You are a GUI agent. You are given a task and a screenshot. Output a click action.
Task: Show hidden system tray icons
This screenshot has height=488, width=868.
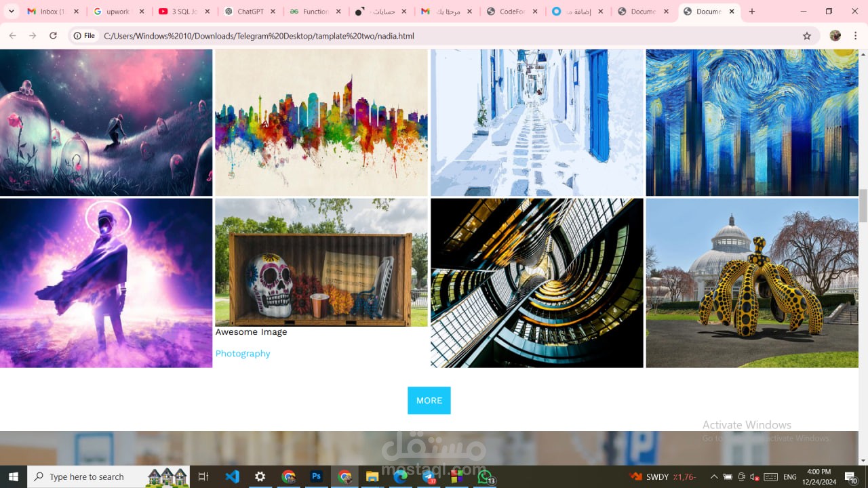[714, 476]
